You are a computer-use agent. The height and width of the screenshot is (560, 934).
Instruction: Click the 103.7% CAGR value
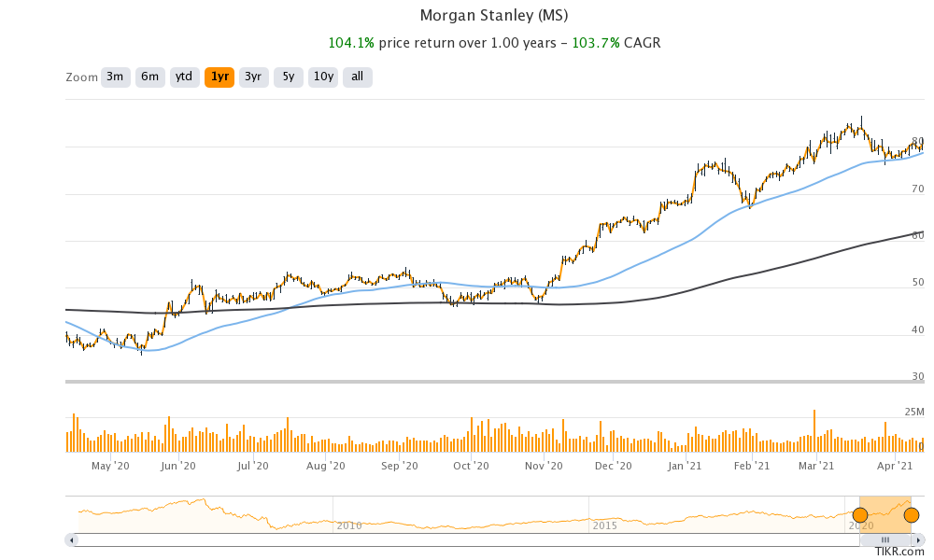point(596,43)
